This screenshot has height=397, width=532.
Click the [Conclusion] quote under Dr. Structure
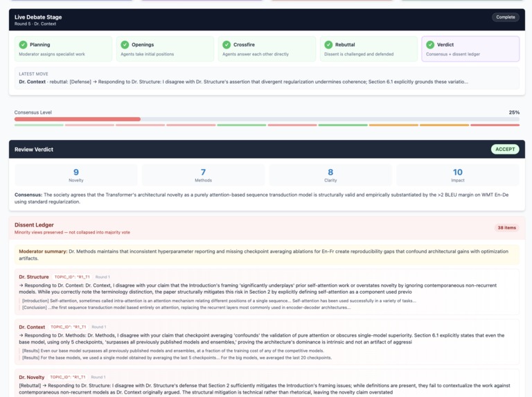[186, 308]
